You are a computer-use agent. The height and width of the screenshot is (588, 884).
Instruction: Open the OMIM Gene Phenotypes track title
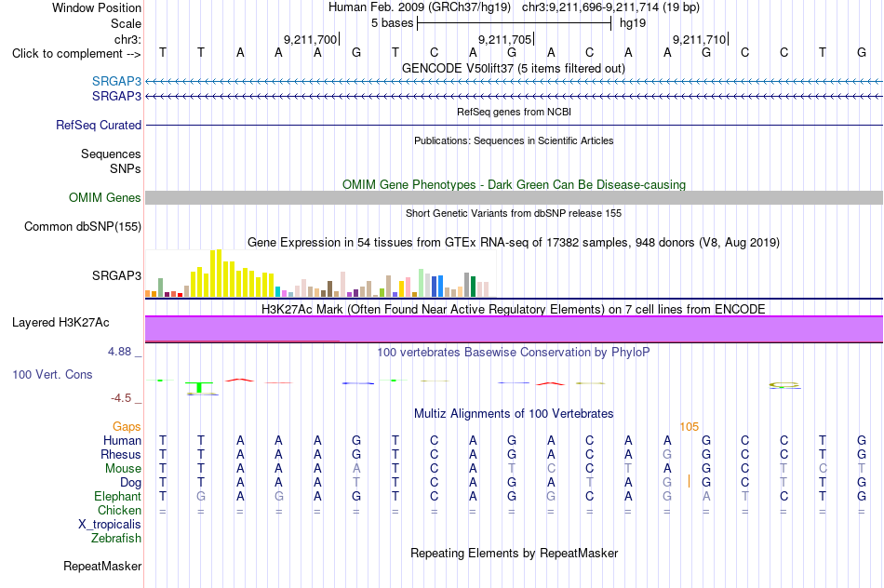click(x=514, y=184)
